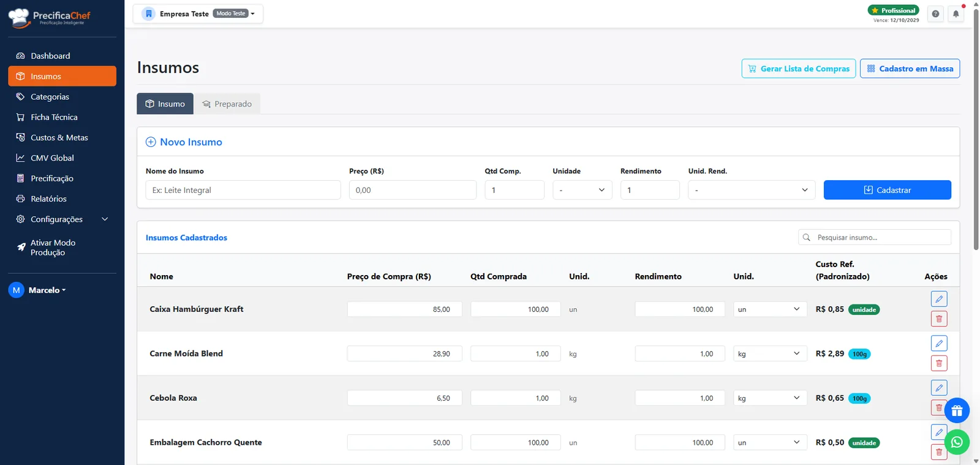Open CMV Global in the sidebar
This screenshot has width=980, height=465.
pyautogui.click(x=62, y=158)
